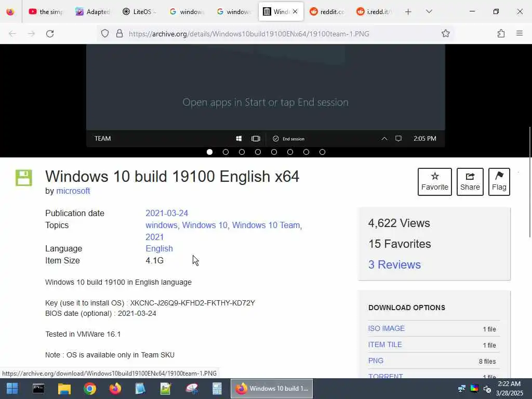Open the Windows Start menu
532x399 pixels.
[x=12, y=389]
